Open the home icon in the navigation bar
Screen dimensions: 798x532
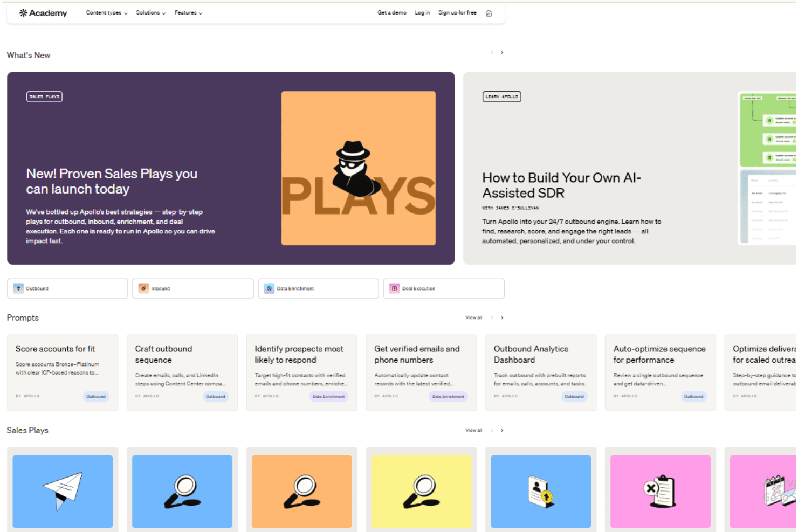tap(489, 13)
